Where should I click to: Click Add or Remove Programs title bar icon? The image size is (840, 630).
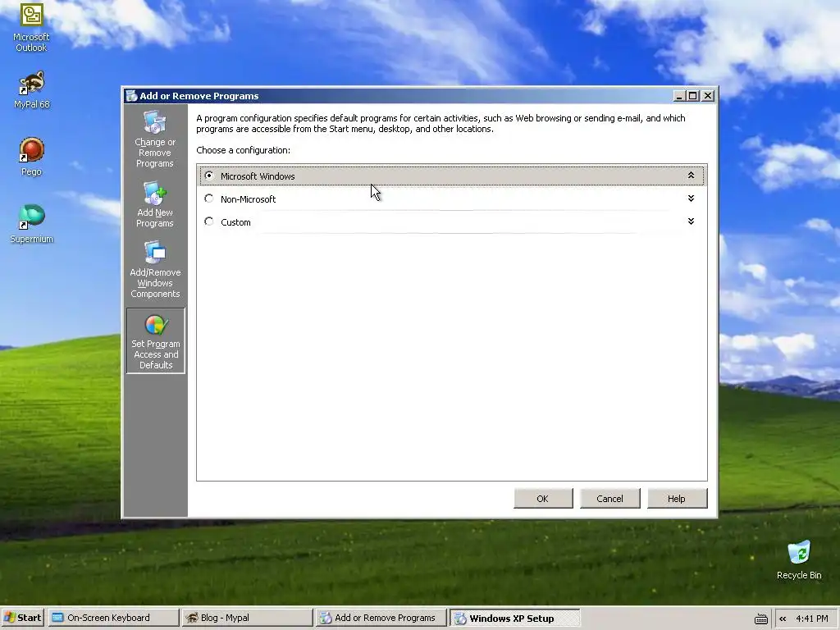[x=131, y=96]
